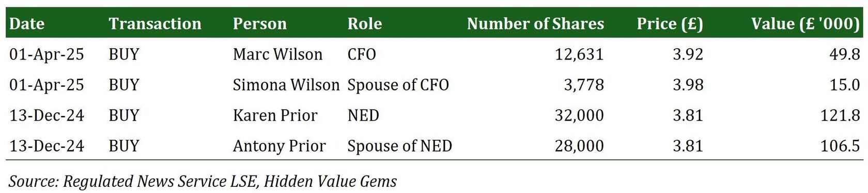Image resolution: width=868 pixels, height=193 pixels.
Task: Select the Person column header
Action: click(260, 24)
